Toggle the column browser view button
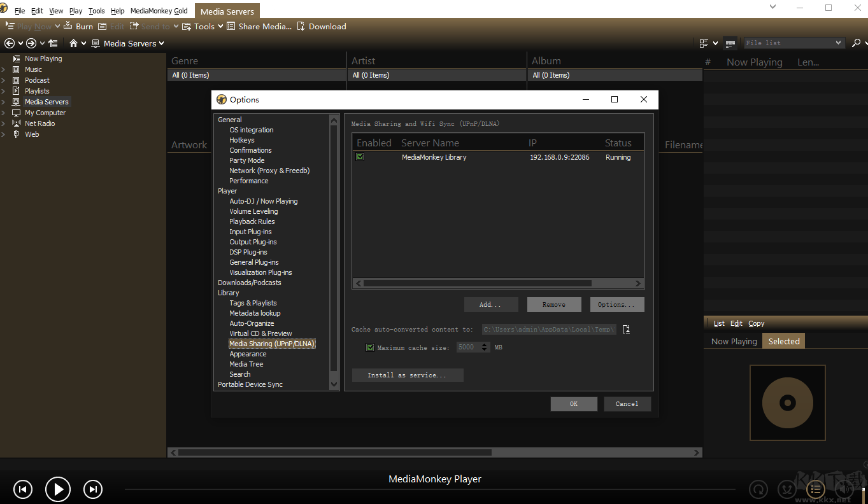The height and width of the screenshot is (504, 868). pyautogui.click(x=730, y=43)
